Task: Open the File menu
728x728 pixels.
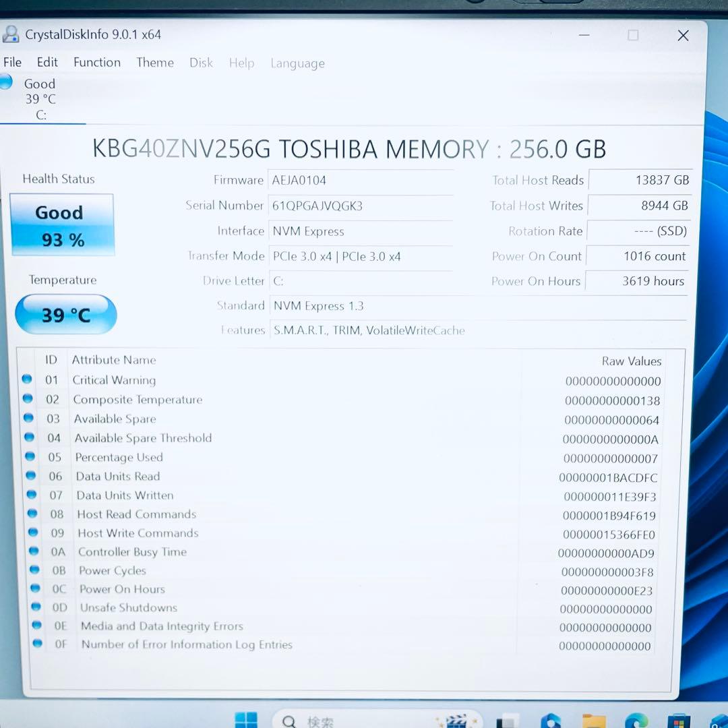Action: pyautogui.click(x=12, y=61)
